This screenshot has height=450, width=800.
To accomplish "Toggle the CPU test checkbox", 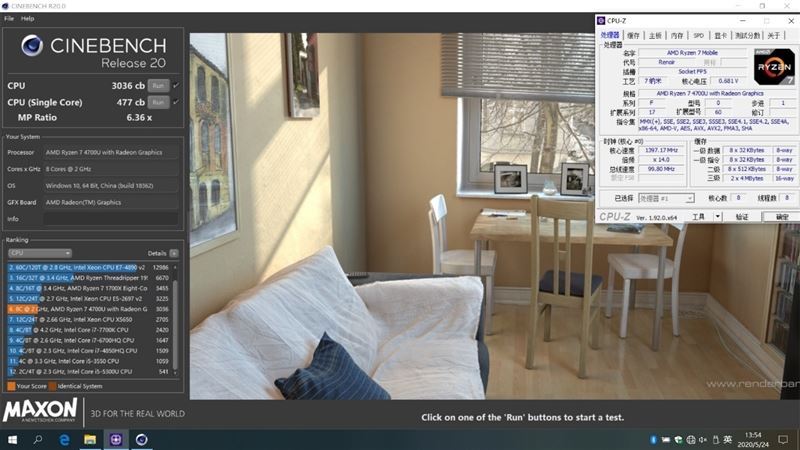I will [x=176, y=85].
